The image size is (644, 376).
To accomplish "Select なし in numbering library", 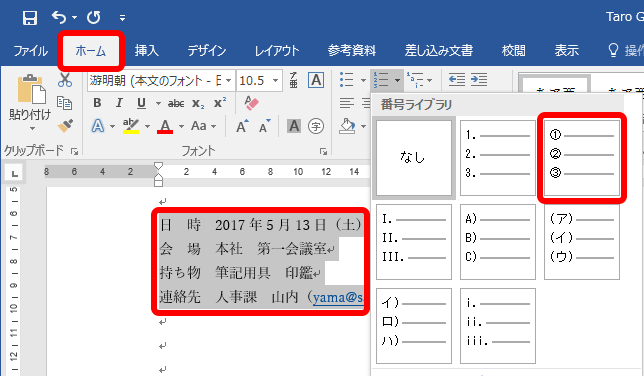I will [414, 158].
